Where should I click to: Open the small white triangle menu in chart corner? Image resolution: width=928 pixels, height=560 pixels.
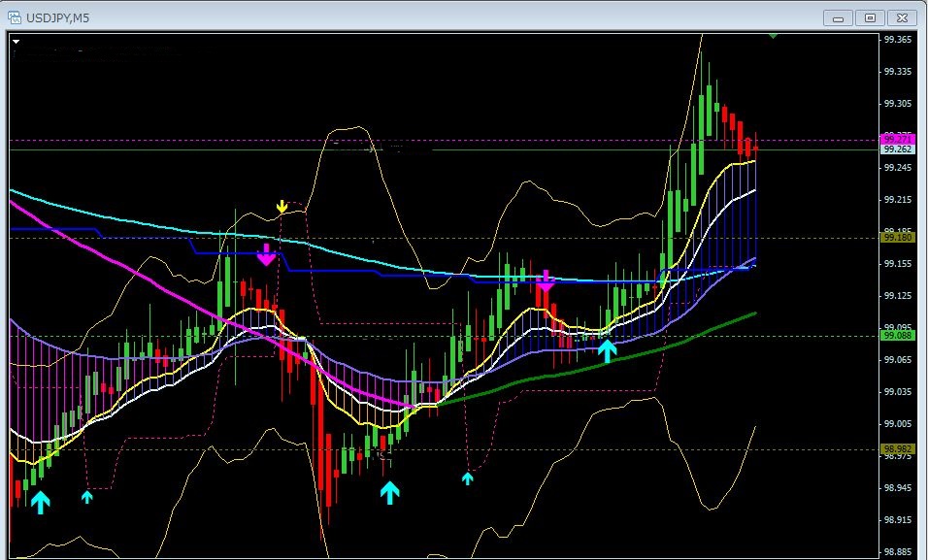tap(16, 42)
